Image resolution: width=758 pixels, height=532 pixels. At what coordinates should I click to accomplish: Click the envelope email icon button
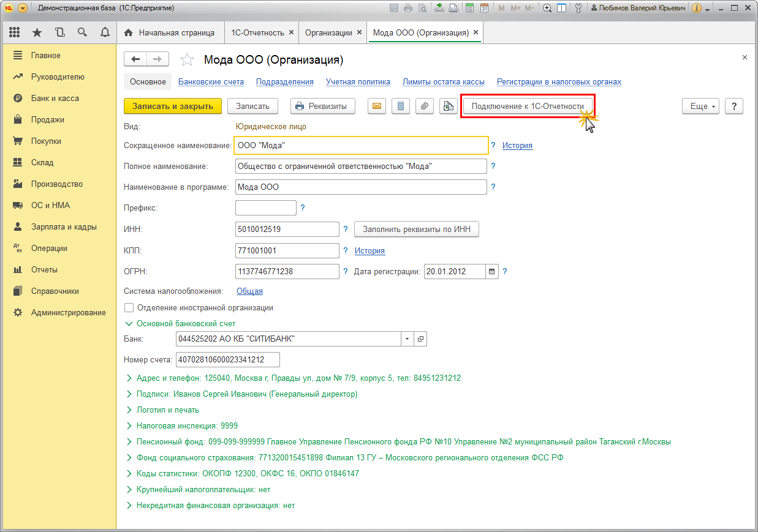[377, 106]
